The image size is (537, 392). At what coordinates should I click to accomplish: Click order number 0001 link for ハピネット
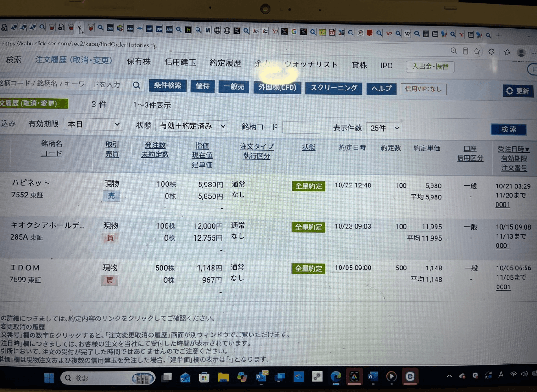(503, 205)
